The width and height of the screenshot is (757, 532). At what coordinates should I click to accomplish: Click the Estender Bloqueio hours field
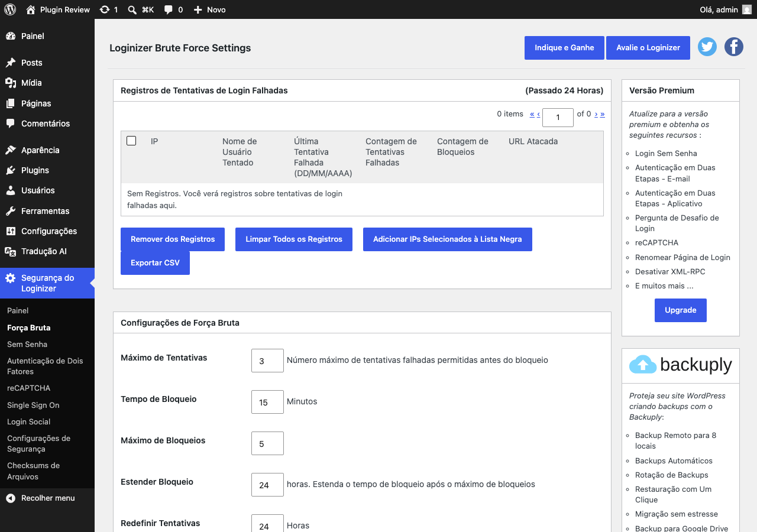pos(267,485)
